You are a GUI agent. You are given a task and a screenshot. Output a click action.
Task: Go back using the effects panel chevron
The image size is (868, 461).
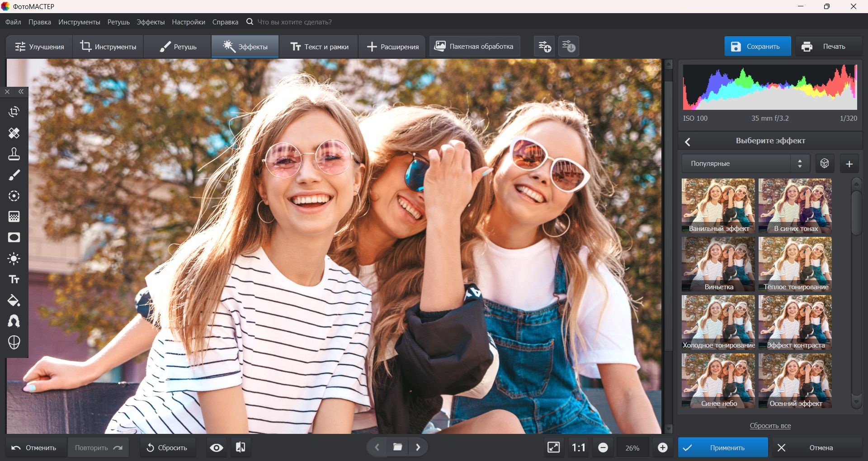(688, 142)
